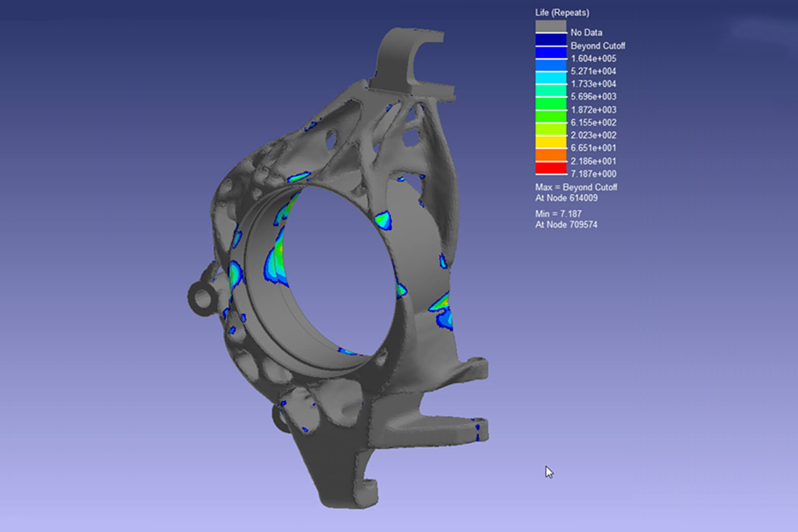Image resolution: width=798 pixels, height=532 pixels.
Task: Click the 'Max = Beyond Cutoff' text
Action: [x=576, y=187]
